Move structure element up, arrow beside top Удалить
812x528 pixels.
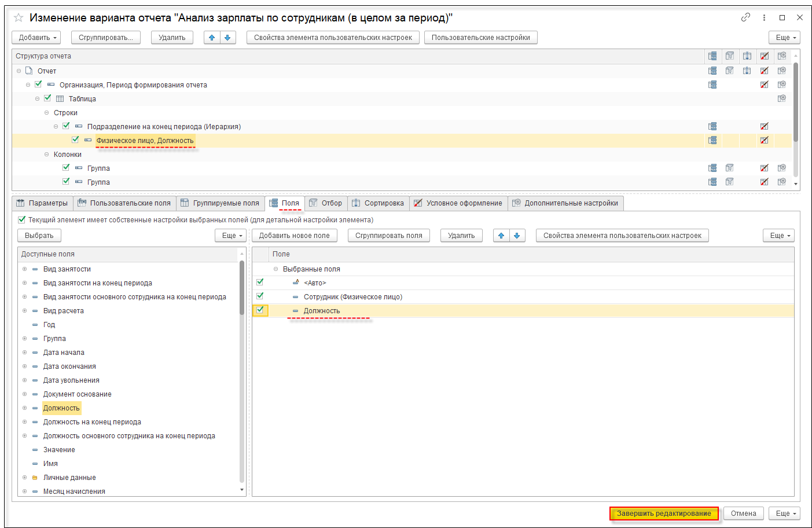pyautogui.click(x=212, y=38)
